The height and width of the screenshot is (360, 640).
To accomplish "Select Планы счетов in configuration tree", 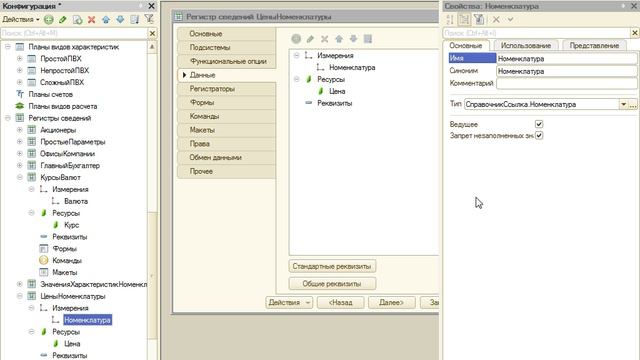I will click(51, 94).
